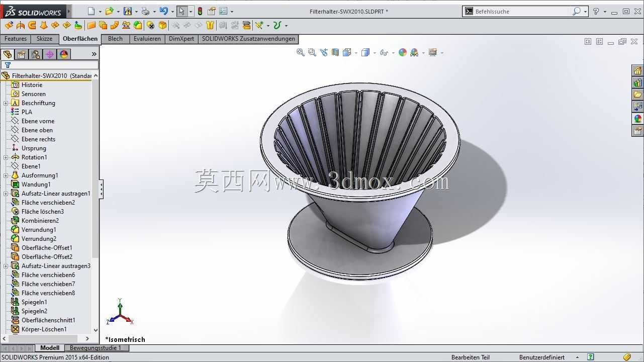This screenshot has width=644, height=362.
Task: Open the Undo history dropdown arrow
Action: 172,12
